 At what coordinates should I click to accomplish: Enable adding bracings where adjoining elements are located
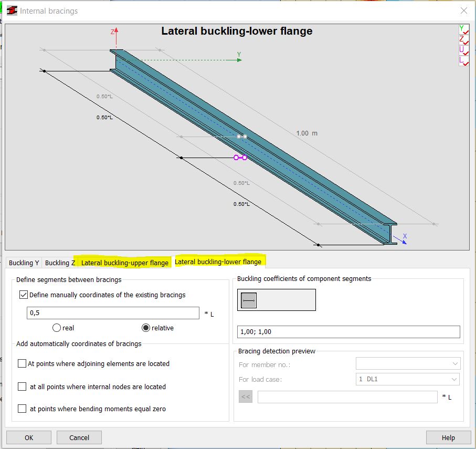tap(22, 363)
